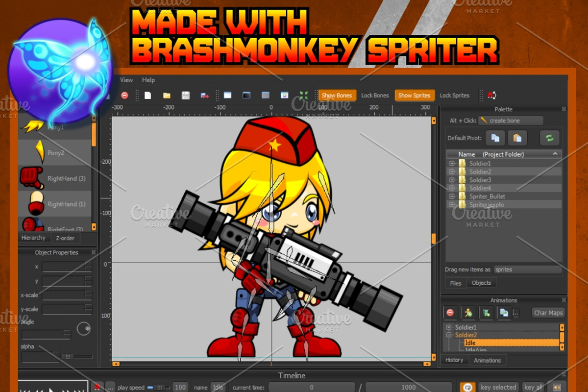Click the Palette folder column header 'Name (Project Folder)'

503,154
